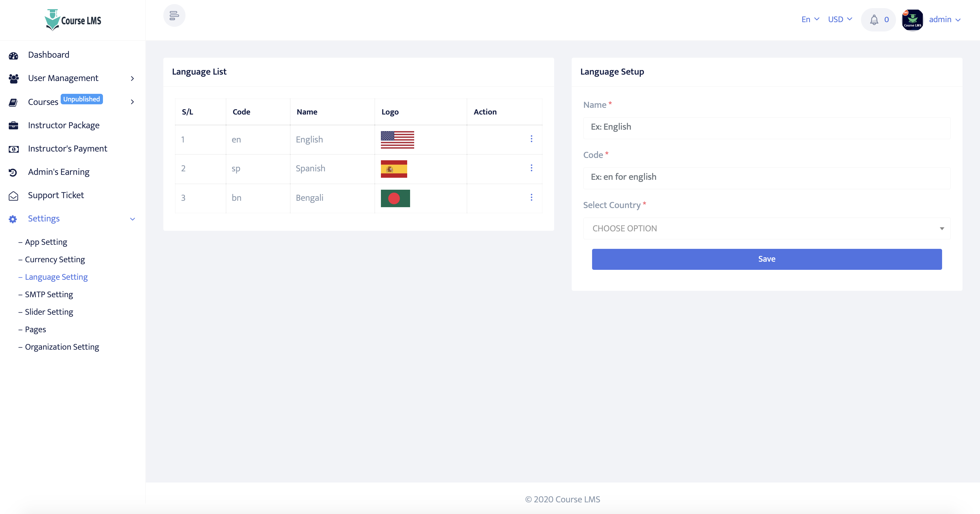Open Currency Setting in sidebar
Viewport: 980px width, 514px height.
pos(55,259)
